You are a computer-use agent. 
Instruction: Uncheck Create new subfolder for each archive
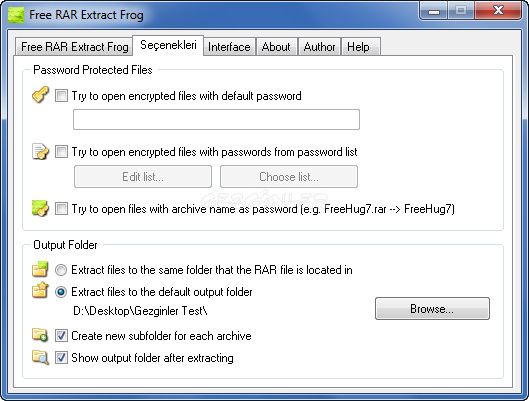pos(61,336)
